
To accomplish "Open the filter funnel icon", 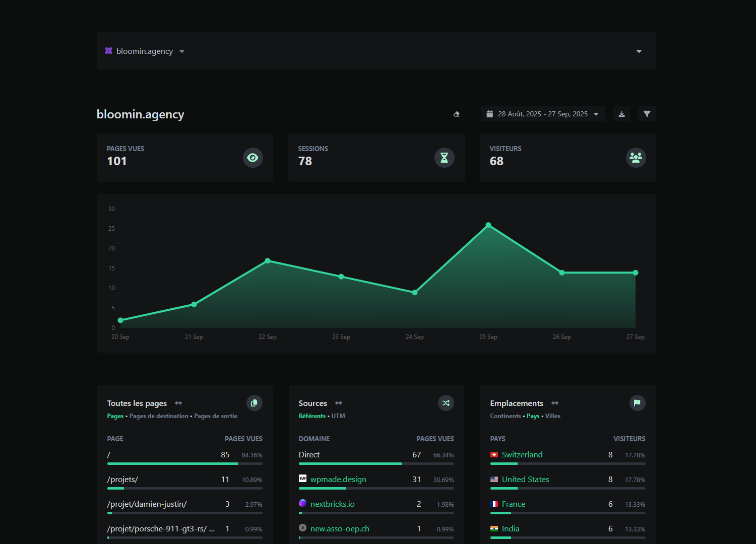I will (x=647, y=114).
